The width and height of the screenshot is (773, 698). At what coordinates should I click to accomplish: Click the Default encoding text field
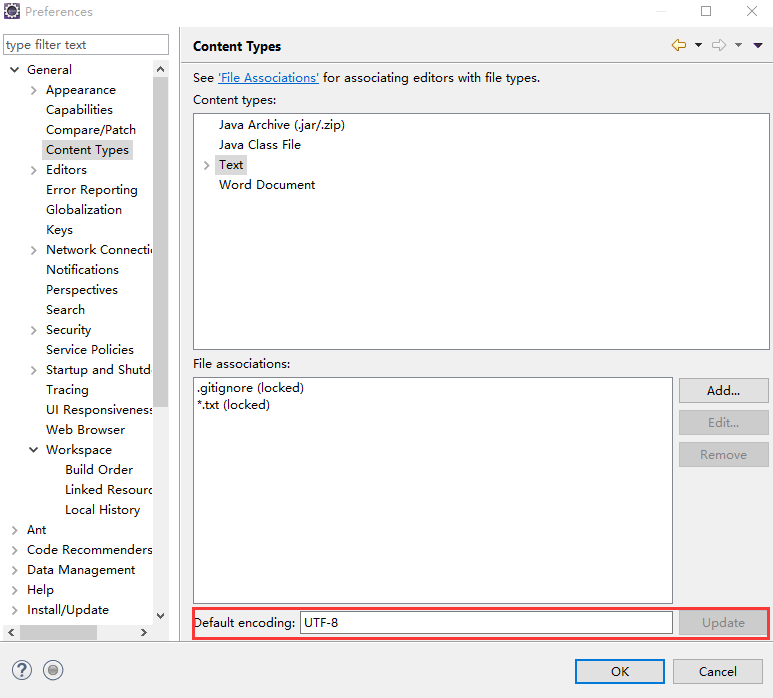point(486,623)
